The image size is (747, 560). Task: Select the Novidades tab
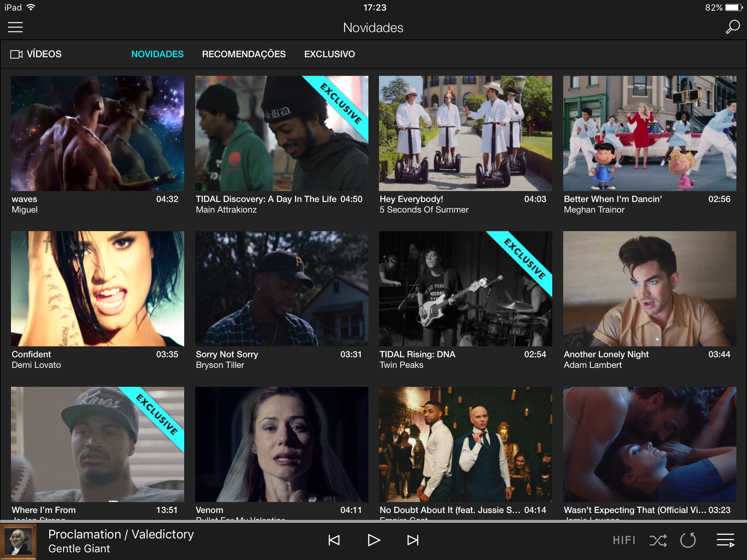point(158,54)
